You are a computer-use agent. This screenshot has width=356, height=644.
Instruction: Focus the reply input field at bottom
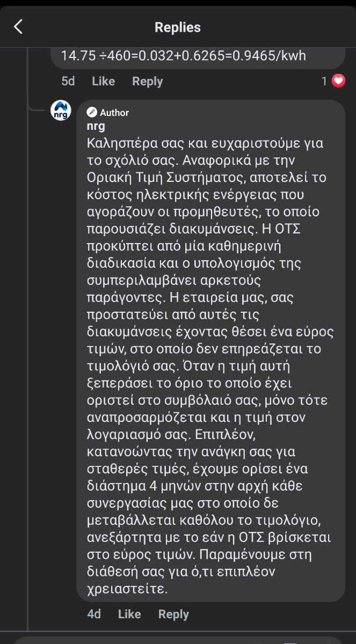tap(178, 640)
